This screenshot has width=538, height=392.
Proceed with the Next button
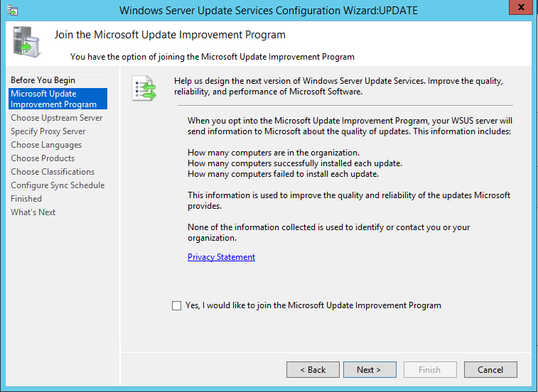[x=370, y=370]
